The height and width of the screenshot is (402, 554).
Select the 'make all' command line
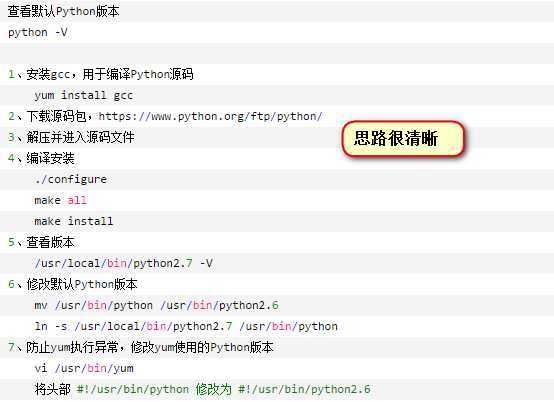coord(60,200)
